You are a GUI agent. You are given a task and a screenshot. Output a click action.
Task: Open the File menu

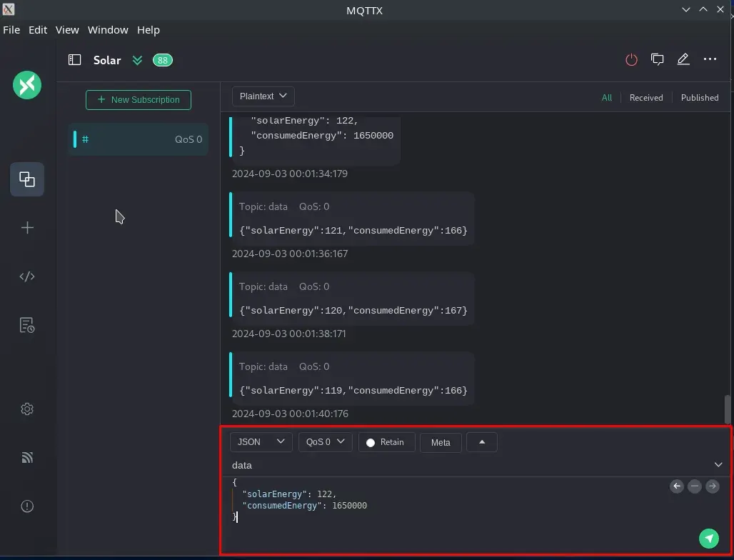coord(11,30)
